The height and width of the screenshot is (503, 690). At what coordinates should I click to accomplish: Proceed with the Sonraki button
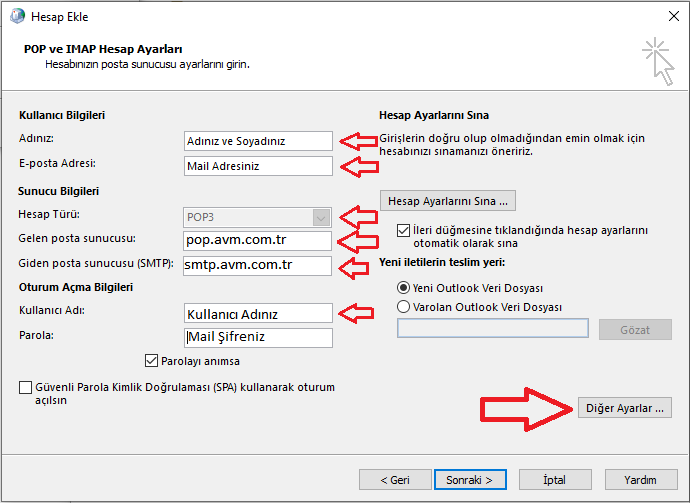469,480
